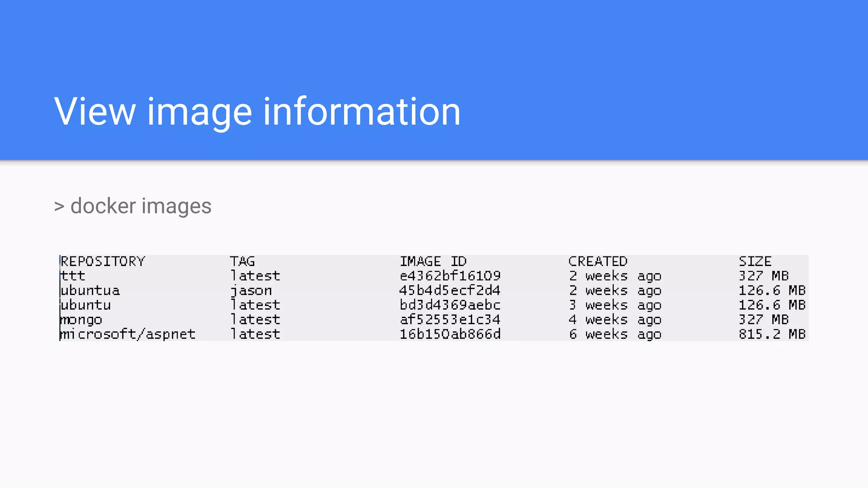Select the IMAGE ID column header

433,261
